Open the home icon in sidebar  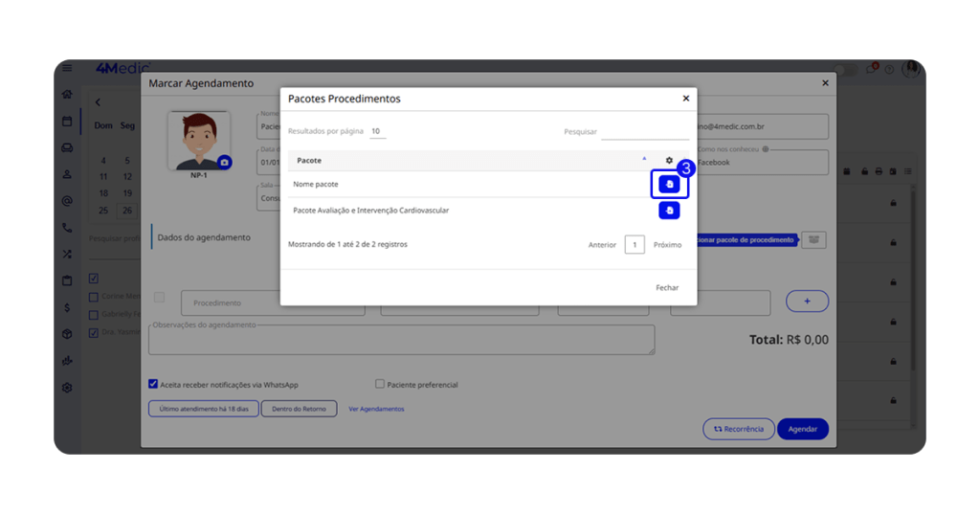point(67,95)
